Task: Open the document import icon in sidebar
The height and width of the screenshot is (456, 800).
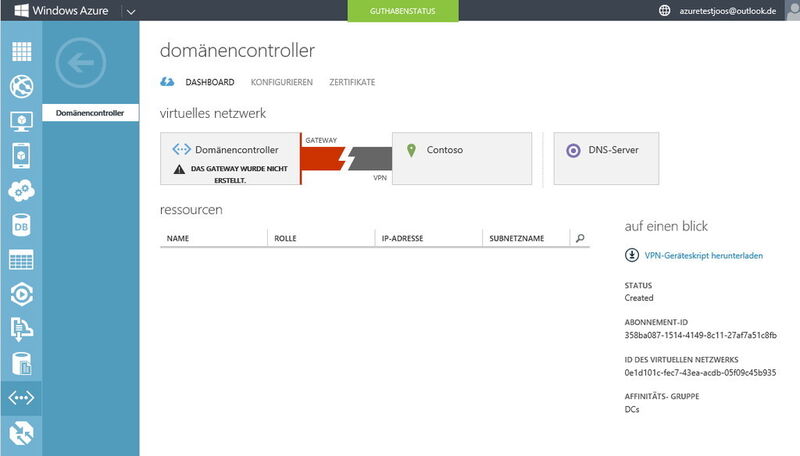Action: tap(21, 329)
